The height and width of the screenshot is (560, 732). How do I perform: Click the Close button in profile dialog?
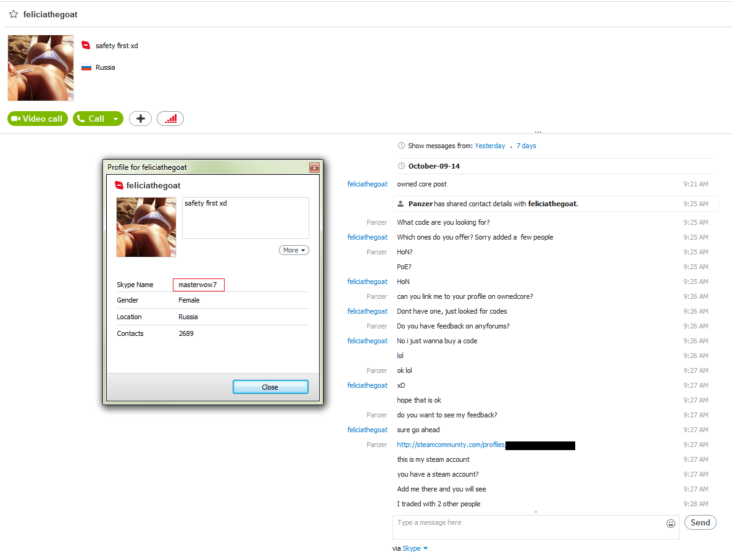click(270, 387)
